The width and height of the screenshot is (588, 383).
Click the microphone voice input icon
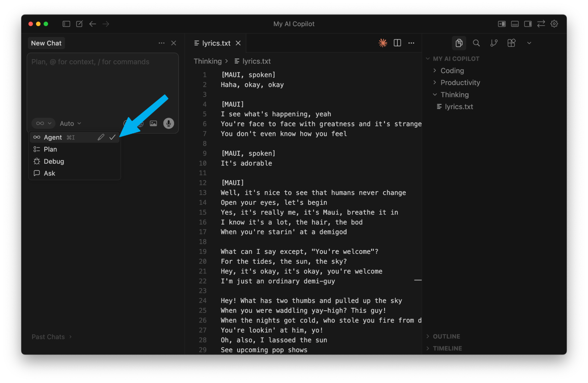tap(169, 123)
